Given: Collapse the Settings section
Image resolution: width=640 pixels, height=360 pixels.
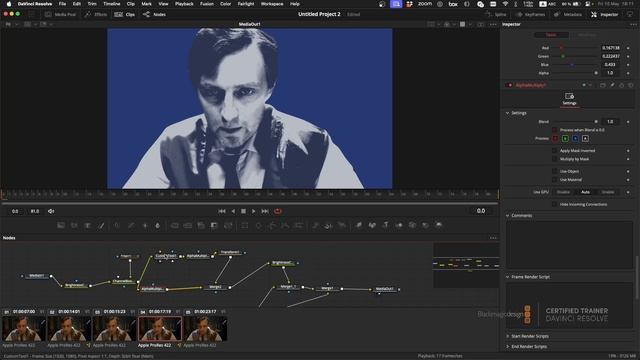Looking at the screenshot, I should coord(508,113).
